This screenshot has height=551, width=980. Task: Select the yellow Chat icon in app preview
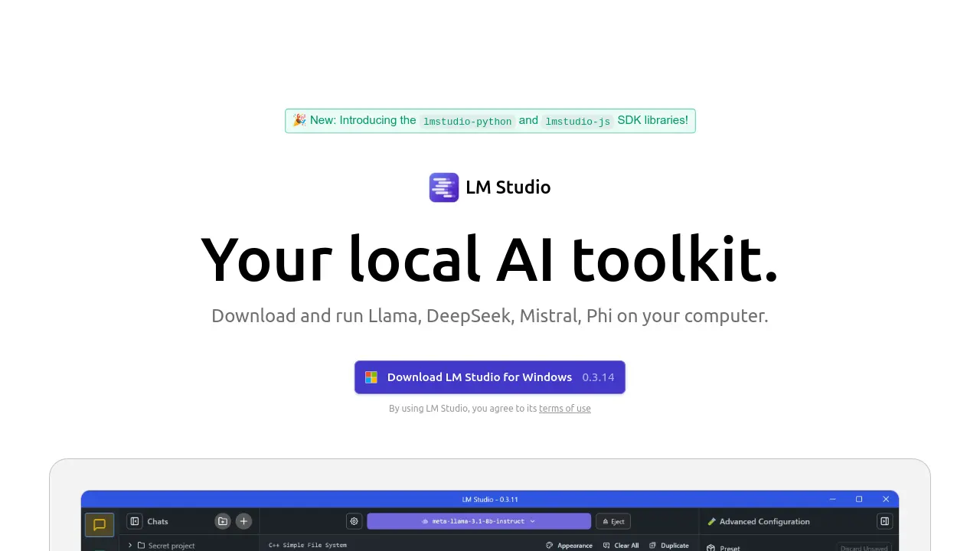(x=100, y=524)
